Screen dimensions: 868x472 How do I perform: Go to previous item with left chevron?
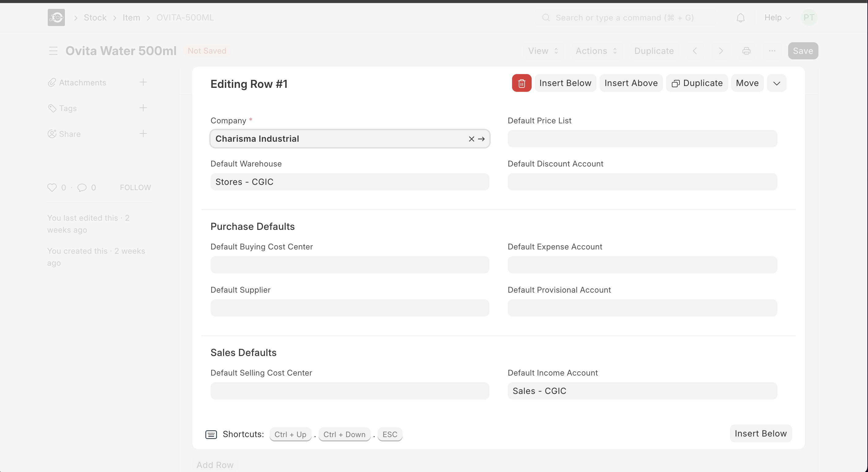coord(695,51)
